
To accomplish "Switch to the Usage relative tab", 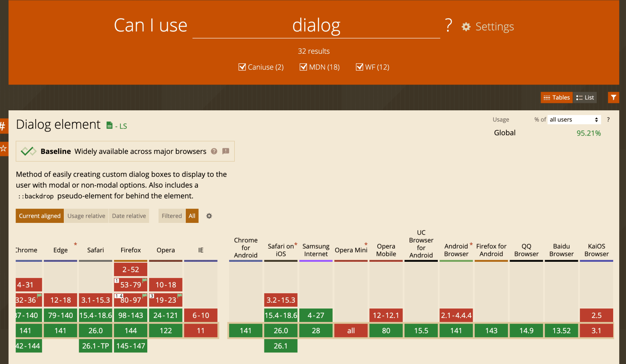I will (x=86, y=216).
